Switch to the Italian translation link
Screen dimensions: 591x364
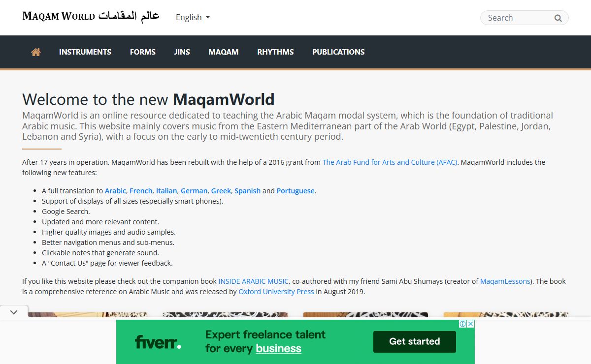click(x=166, y=191)
